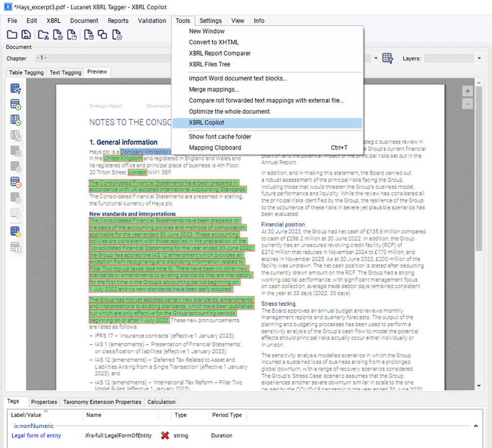Screen dimensions: 492x448
Task: Collapse the ix:nonNumeric entry with the chevron
Action: (x=475, y=426)
